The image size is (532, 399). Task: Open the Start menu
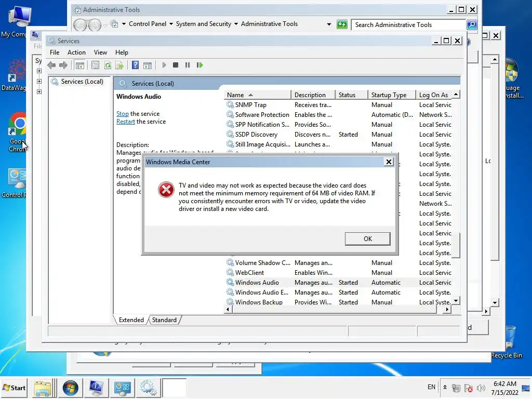pos(14,388)
